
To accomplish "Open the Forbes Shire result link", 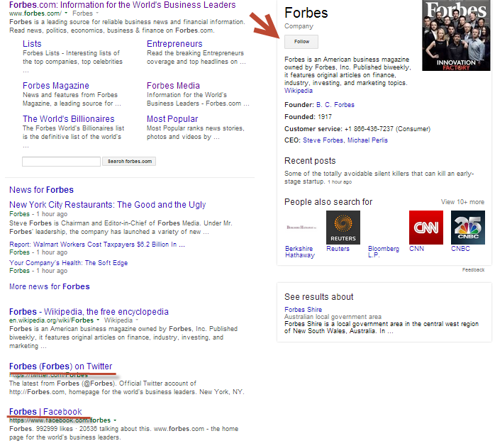I will tap(303, 310).
